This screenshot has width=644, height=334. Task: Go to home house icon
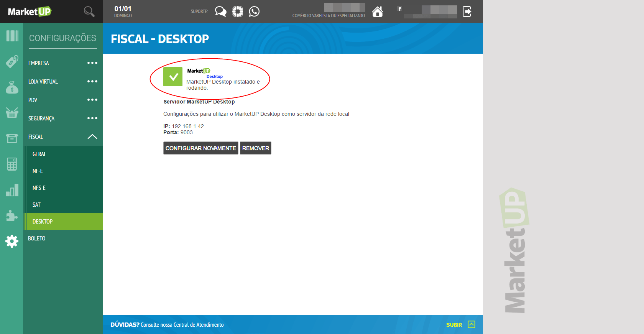[x=378, y=12]
